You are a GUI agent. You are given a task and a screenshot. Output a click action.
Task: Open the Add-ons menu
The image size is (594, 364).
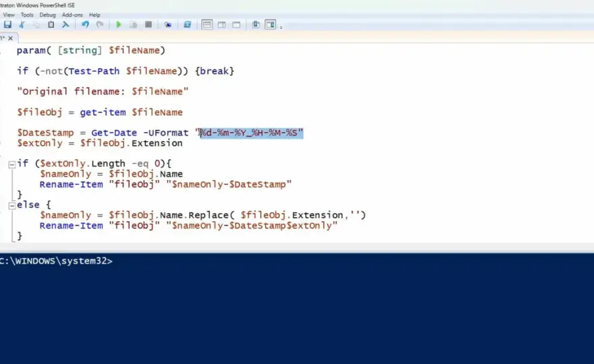pyautogui.click(x=72, y=15)
